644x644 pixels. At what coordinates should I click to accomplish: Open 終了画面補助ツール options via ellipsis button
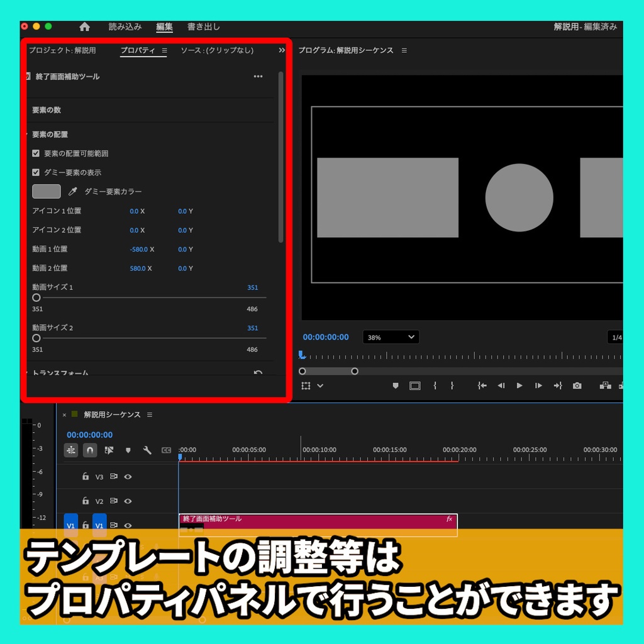[x=258, y=76]
